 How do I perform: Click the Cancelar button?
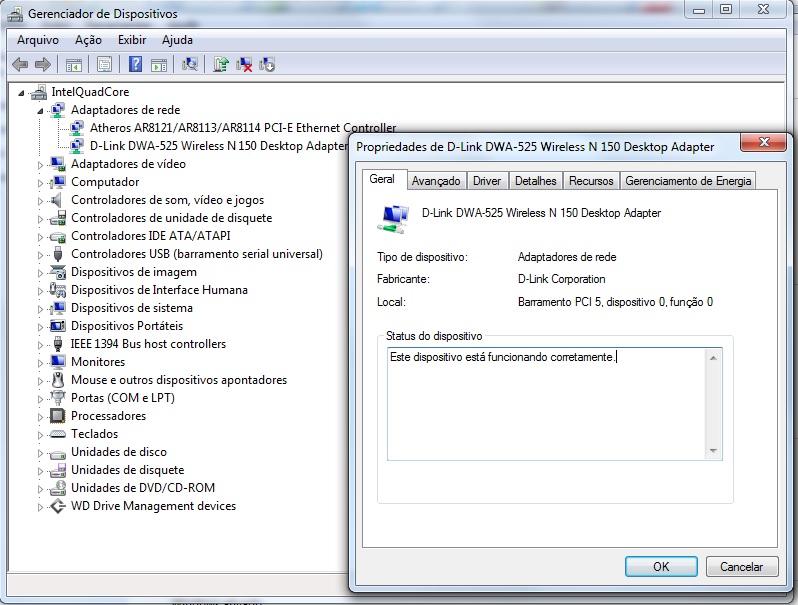(742, 566)
